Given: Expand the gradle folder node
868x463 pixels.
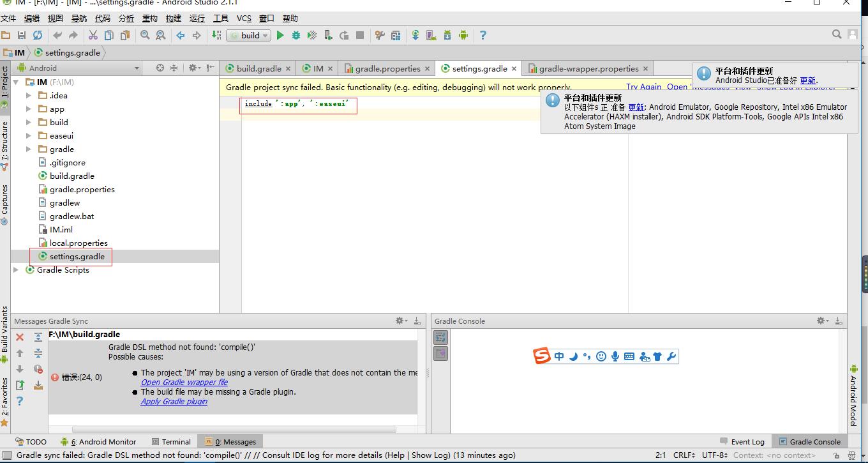Looking at the screenshot, I should point(29,149).
